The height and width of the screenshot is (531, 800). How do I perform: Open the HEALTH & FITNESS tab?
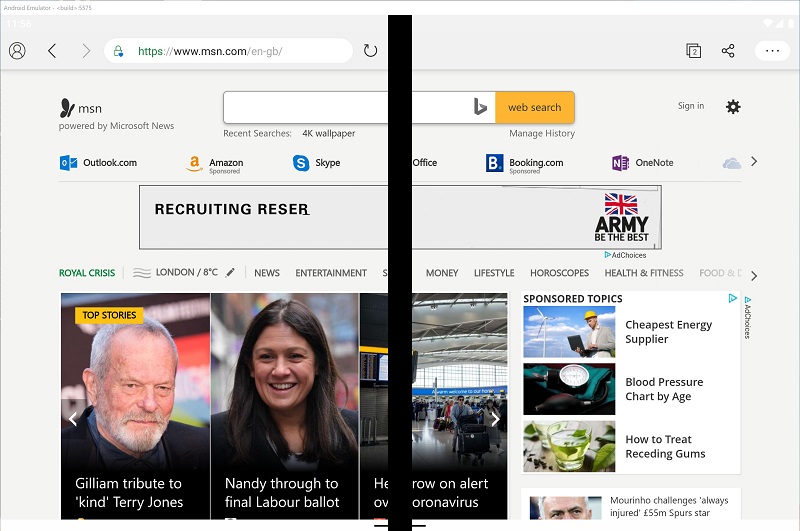click(x=644, y=273)
